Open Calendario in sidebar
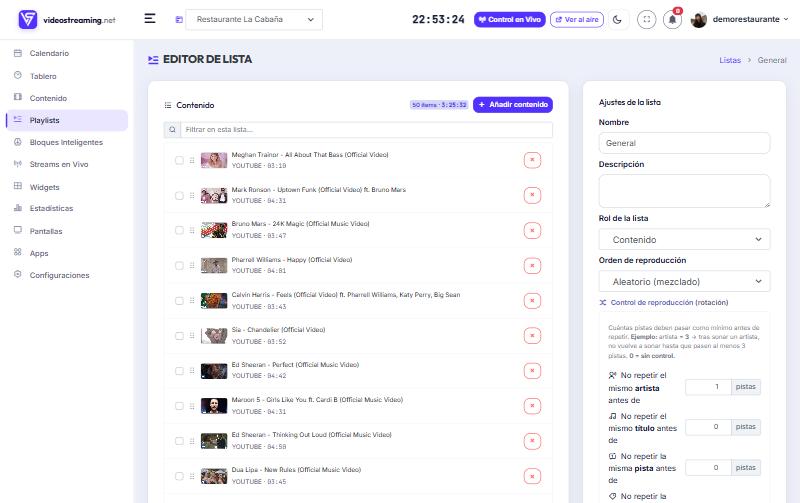Image resolution: width=800 pixels, height=503 pixels. (49, 53)
